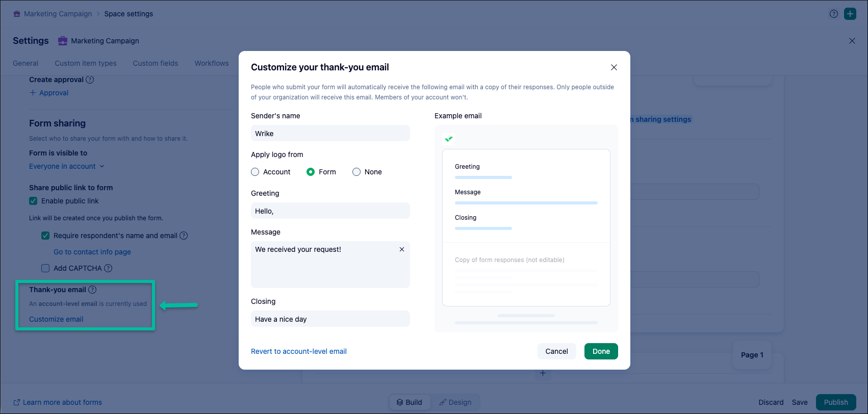Open the Thank-you email help tooltip icon

click(x=92, y=290)
